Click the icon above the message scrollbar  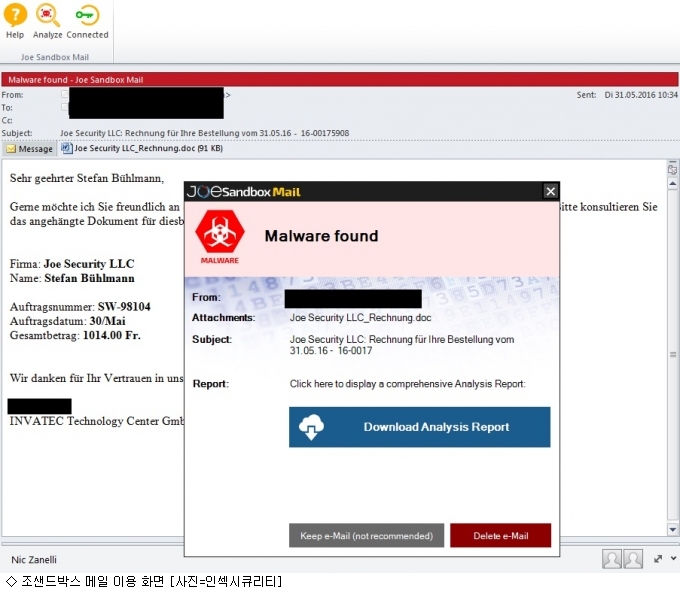click(673, 170)
